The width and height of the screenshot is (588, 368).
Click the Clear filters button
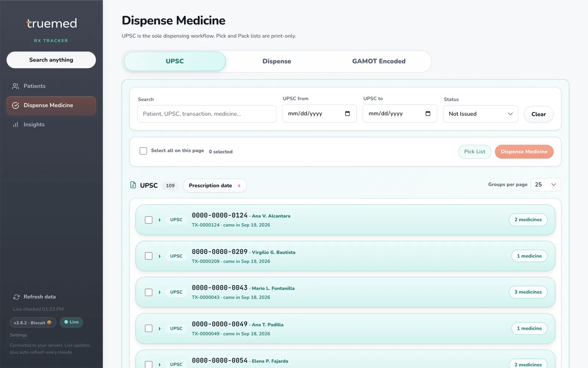pyautogui.click(x=539, y=114)
